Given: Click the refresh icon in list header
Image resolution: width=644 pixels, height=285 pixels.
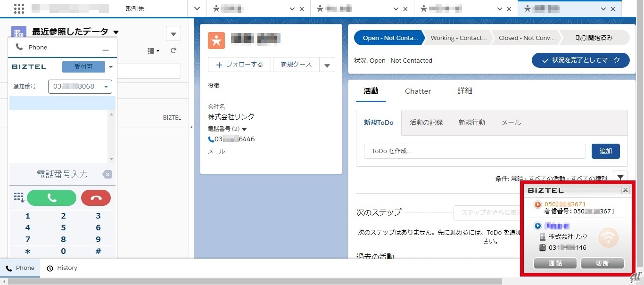Looking at the screenshot, I should (173, 50).
